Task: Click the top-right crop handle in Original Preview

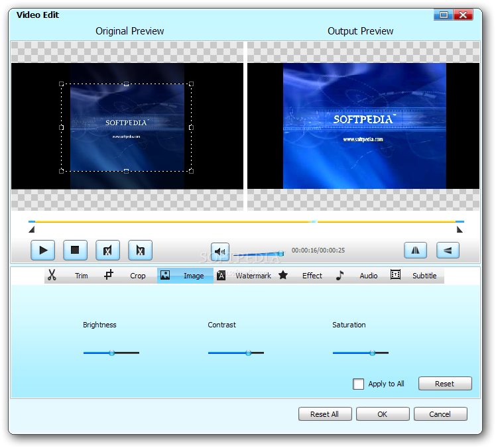Action: click(x=191, y=84)
